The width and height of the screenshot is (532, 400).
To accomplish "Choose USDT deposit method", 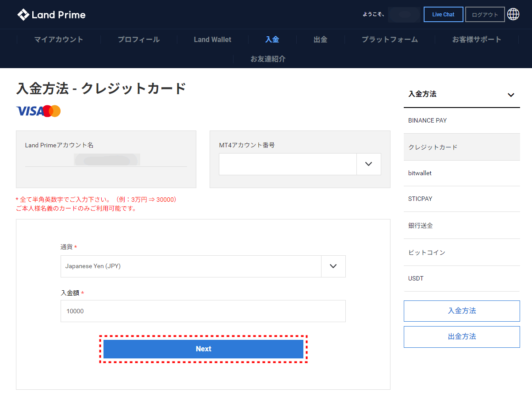I will (462, 278).
